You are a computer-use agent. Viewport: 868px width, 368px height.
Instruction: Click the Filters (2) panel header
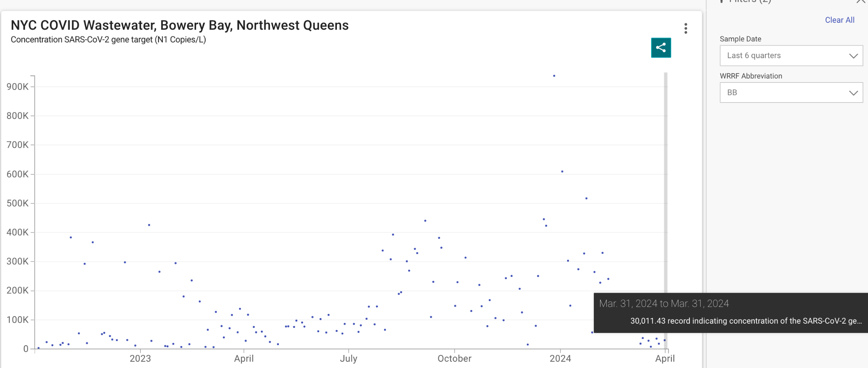[x=749, y=2]
